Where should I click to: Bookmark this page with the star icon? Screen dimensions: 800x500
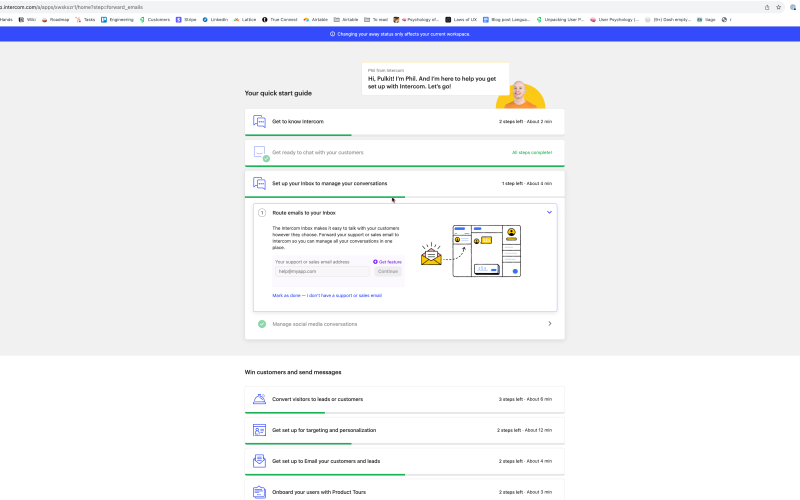(779, 7)
